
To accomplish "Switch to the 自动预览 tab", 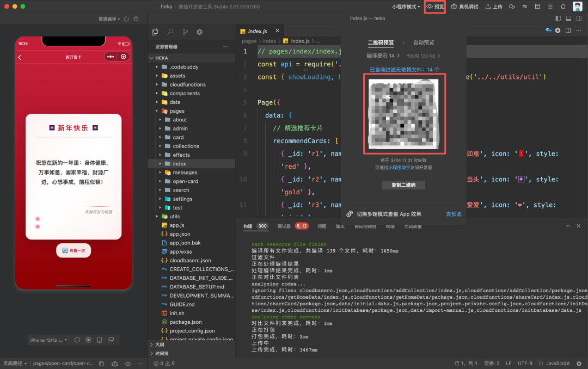I will 424,42.
